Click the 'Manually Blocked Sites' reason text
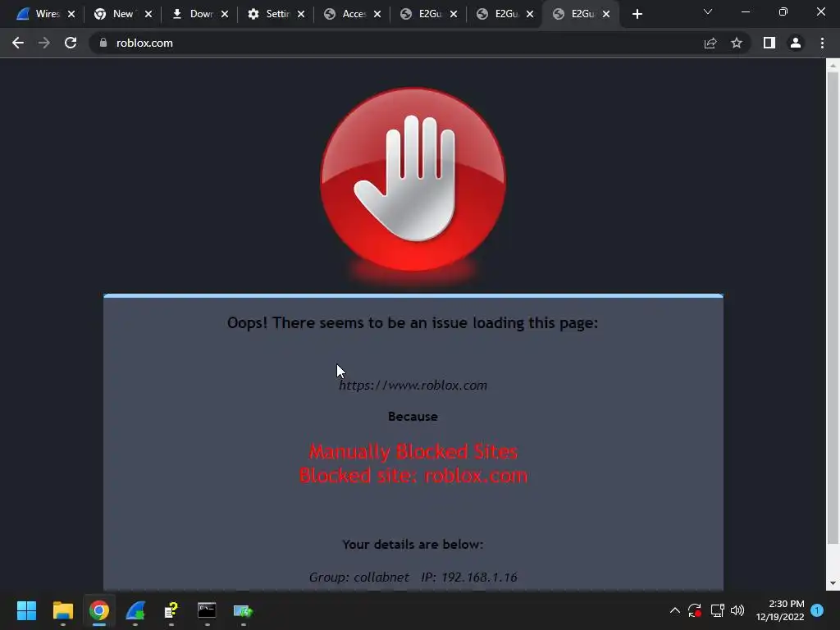Image resolution: width=840 pixels, height=630 pixels. pos(413,452)
